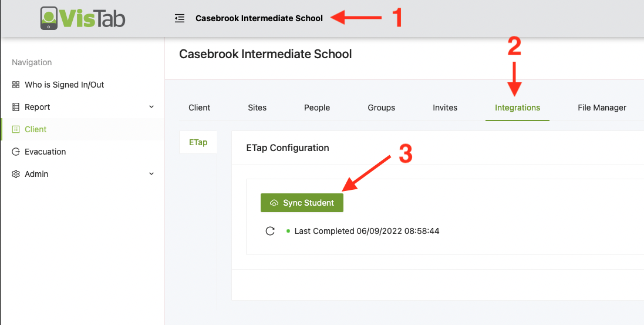Click the Who is Signed In/Out grid icon
Image resolution: width=644 pixels, height=325 pixels.
click(16, 85)
